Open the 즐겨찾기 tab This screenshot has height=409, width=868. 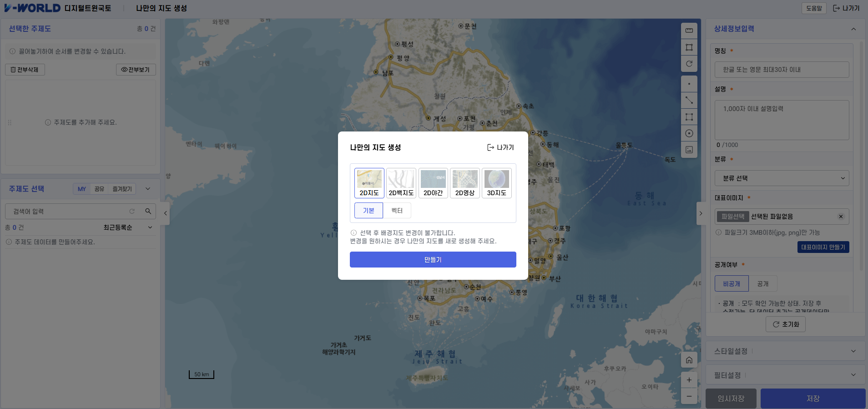pos(122,189)
